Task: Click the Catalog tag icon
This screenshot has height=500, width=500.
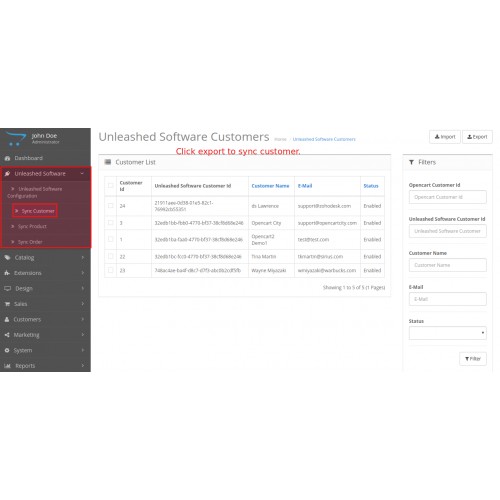Action: pos(7,258)
